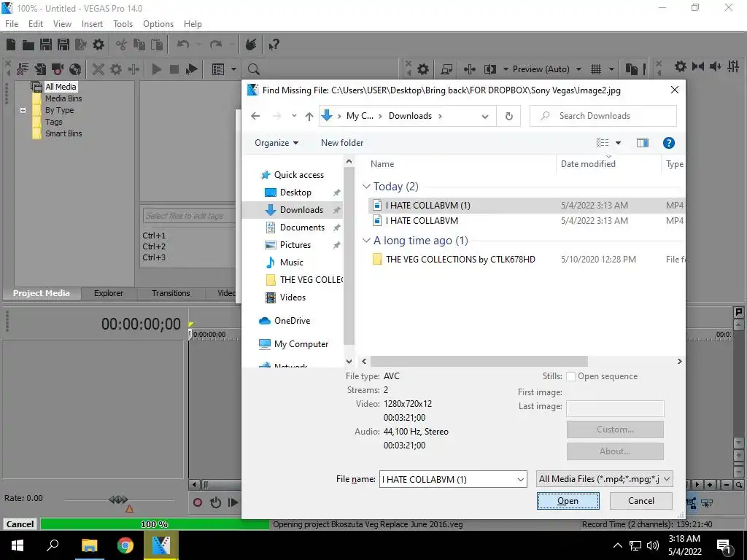Image resolution: width=747 pixels, height=560 pixels.
Task: Collapse the A long time ago group
Action: click(x=366, y=241)
